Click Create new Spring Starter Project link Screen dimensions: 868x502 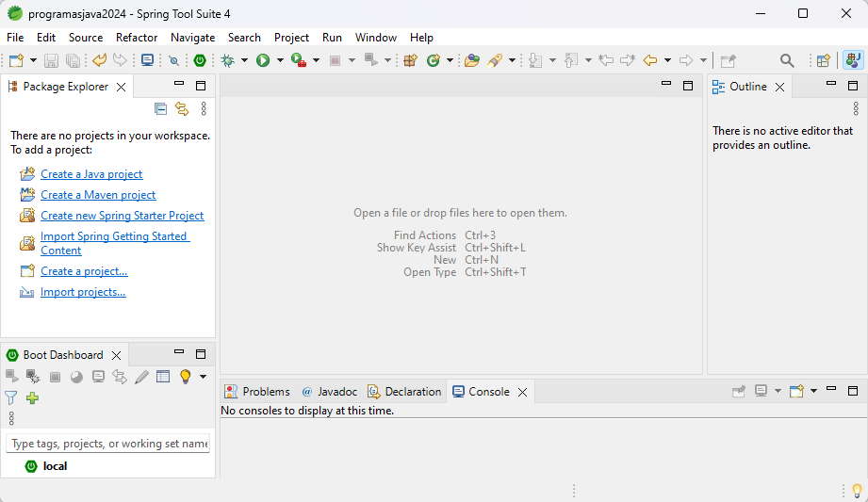coord(123,216)
